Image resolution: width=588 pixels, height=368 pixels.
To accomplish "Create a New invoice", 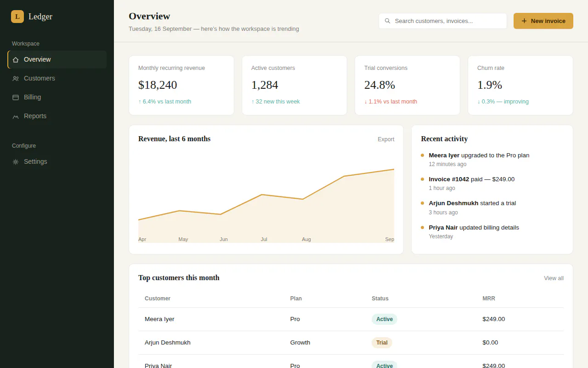I will (x=543, y=21).
